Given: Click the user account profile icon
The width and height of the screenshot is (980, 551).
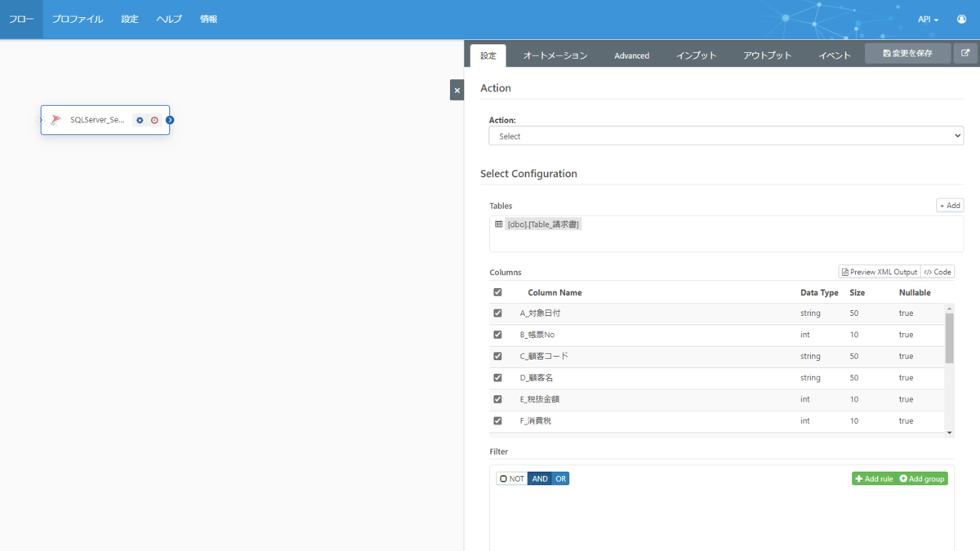Looking at the screenshot, I should (961, 20).
